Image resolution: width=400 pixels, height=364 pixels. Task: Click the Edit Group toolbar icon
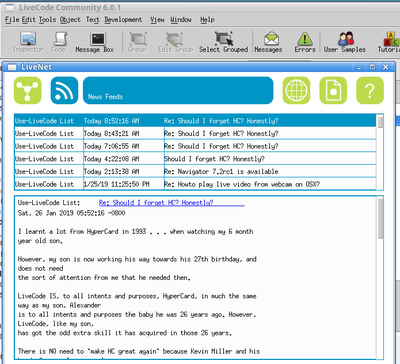click(x=175, y=42)
